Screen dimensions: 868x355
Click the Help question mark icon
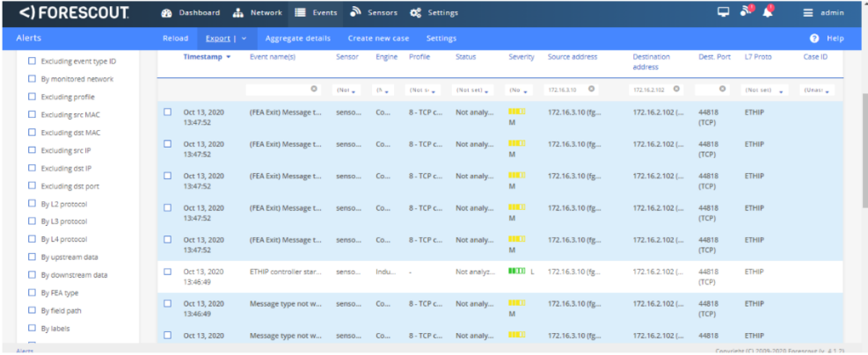click(813, 38)
